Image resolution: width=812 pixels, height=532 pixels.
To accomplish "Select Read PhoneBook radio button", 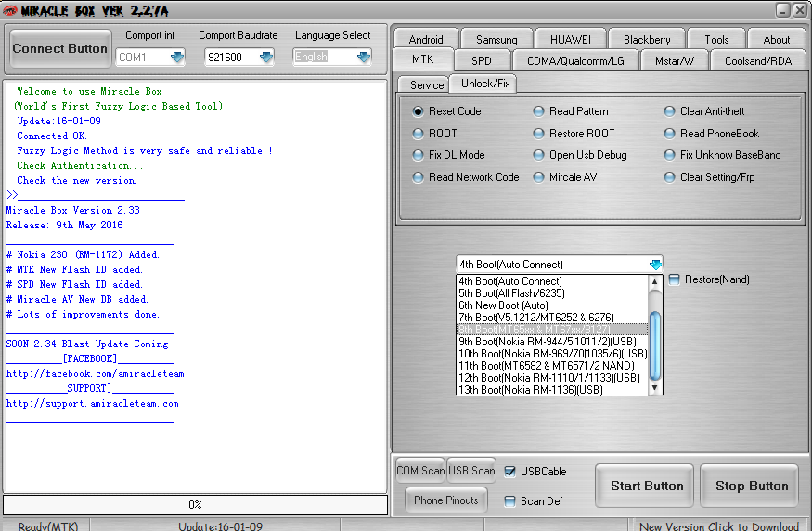I will (x=669, y=134).
